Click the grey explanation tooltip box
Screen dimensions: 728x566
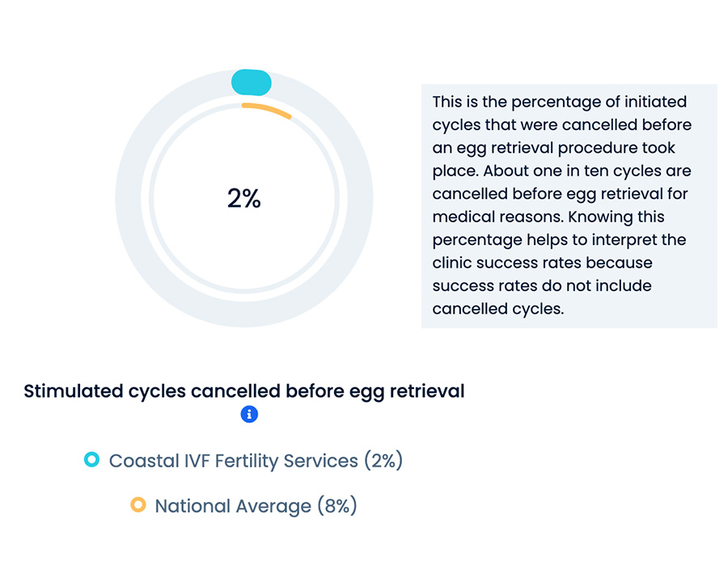pyautogui.click(x=569, y=206)
